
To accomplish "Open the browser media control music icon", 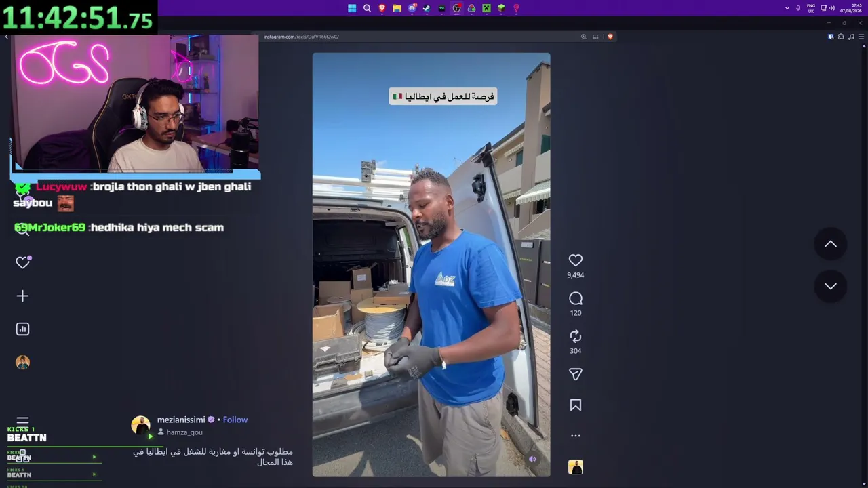I will pyautogui.click(x=850, y=37).
